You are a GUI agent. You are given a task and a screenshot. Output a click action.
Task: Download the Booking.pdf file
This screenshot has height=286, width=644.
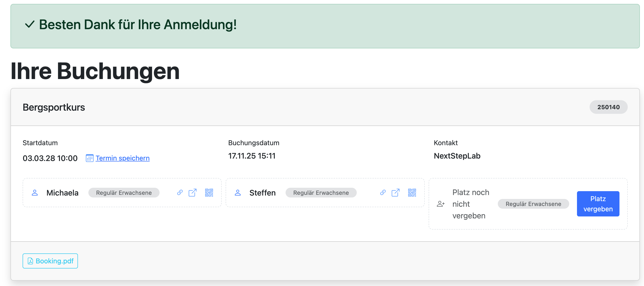tap(50, 261)
